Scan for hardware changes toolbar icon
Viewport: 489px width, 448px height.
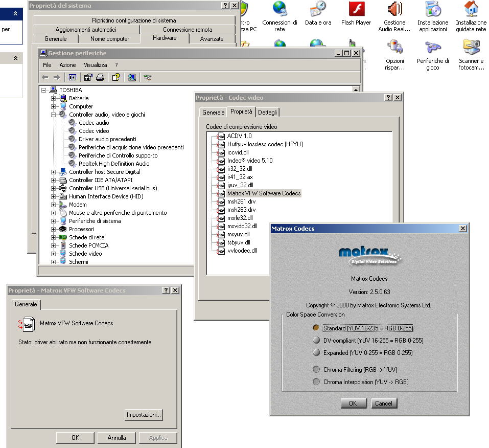132,77
